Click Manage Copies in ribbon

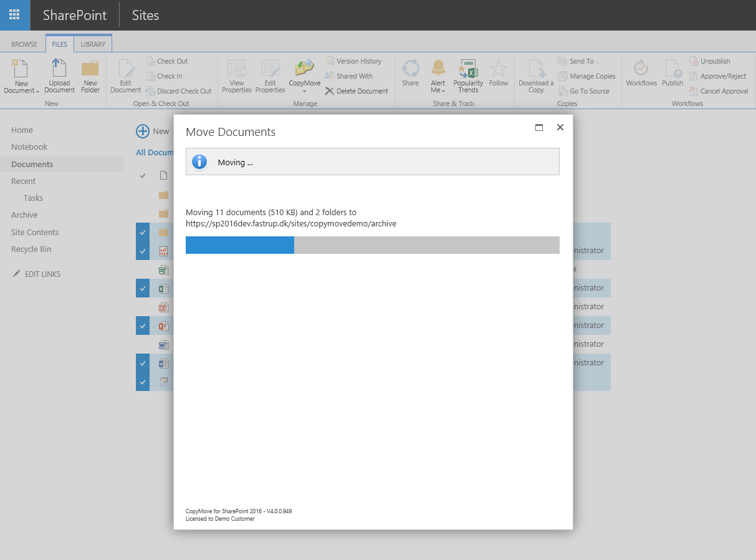(586, 76)
